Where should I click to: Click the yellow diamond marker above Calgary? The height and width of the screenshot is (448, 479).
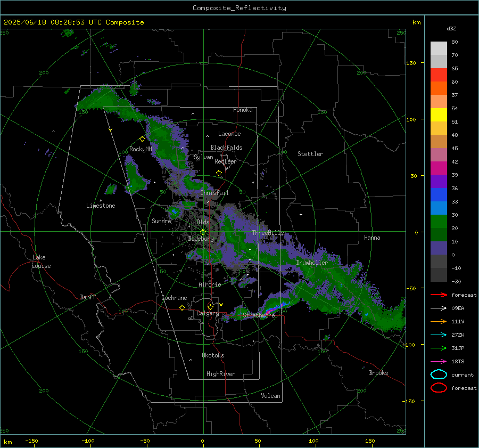pyautogui.click(x=210, y=307)
